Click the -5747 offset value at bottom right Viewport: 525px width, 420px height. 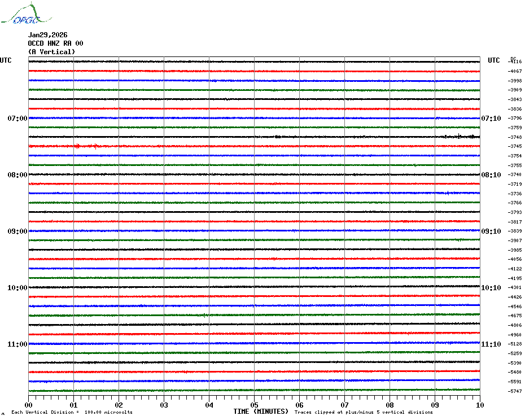pos(515,391)
